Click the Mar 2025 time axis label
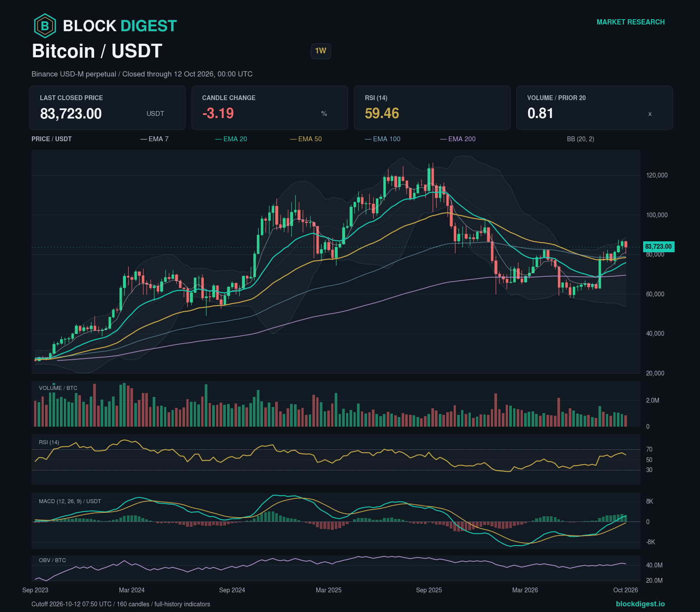The height and width of the screenshot is (612, 700). tap(329, 590)
